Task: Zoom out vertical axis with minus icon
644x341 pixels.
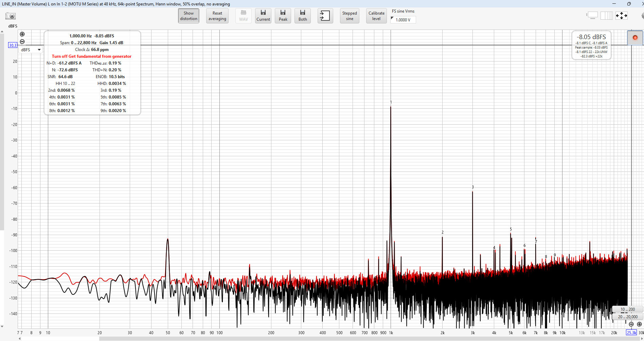Action: (x=22, y=42)
